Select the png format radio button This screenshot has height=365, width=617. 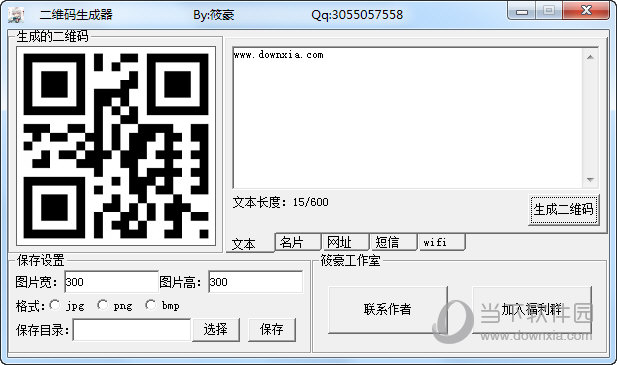click(x=102, y=305)
